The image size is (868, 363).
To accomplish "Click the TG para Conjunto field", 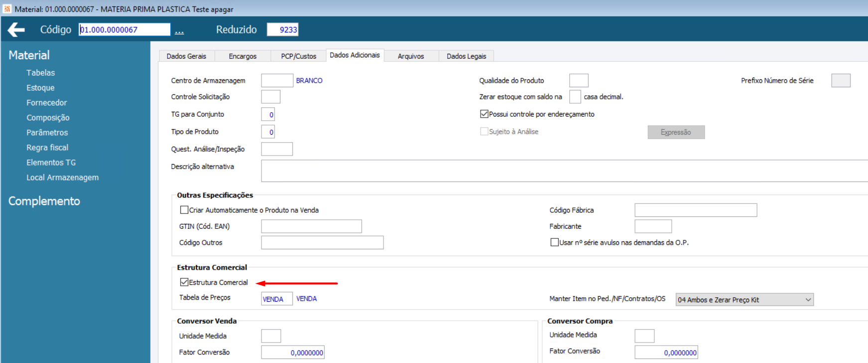I will click(x=268, y=114).
